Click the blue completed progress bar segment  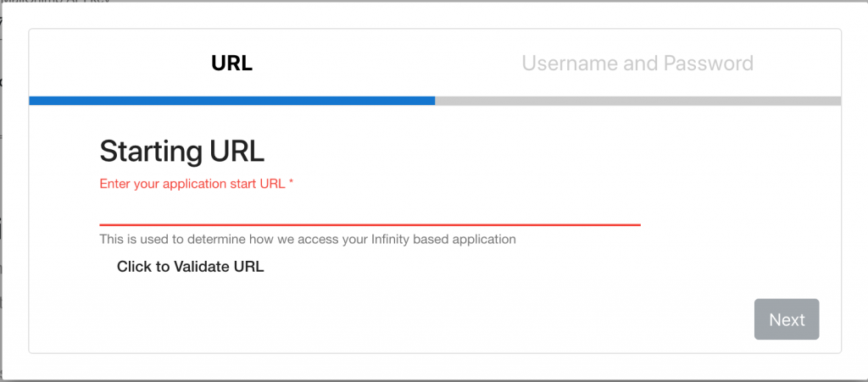pos(232,101)
